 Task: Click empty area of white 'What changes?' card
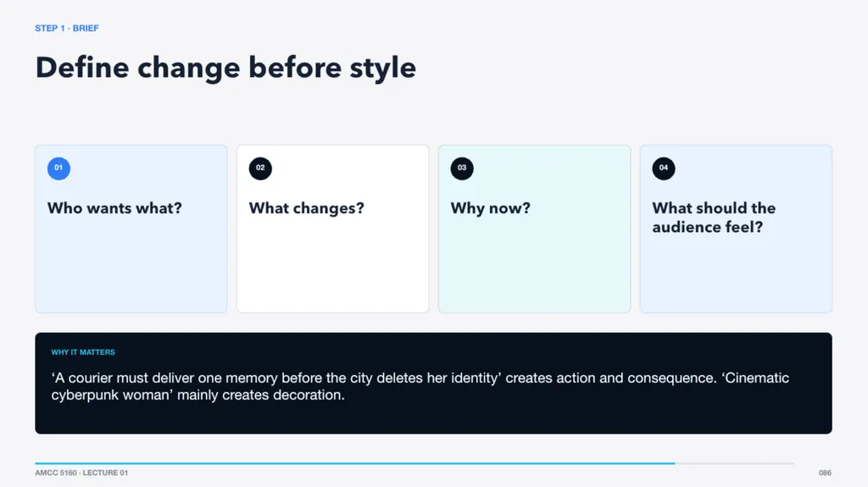332,266
